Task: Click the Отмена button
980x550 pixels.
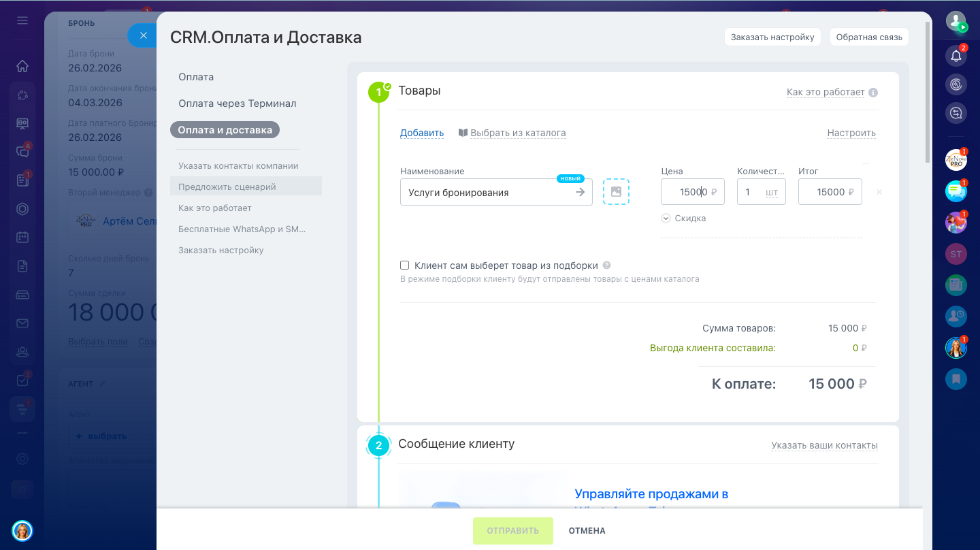Action: [x=587, y=531]
